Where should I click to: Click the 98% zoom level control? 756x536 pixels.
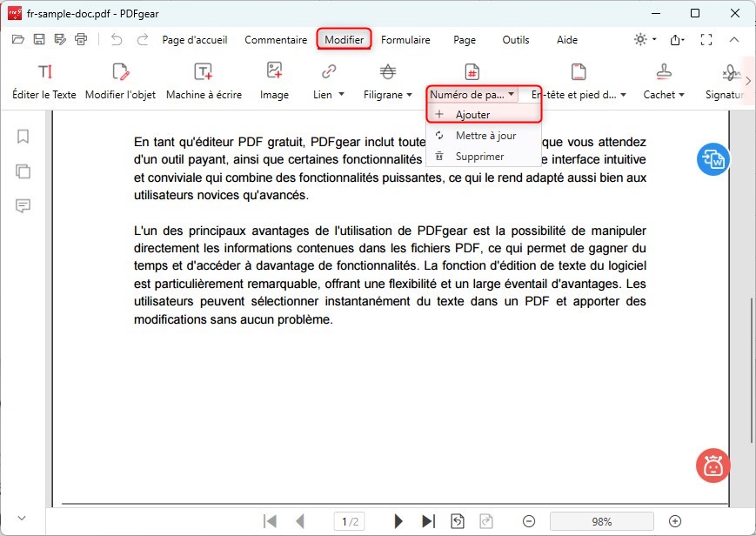pos(601,521)
